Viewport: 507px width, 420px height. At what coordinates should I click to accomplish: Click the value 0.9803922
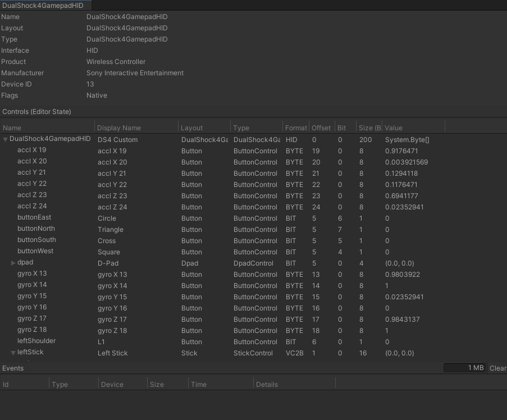pos(402,275)
